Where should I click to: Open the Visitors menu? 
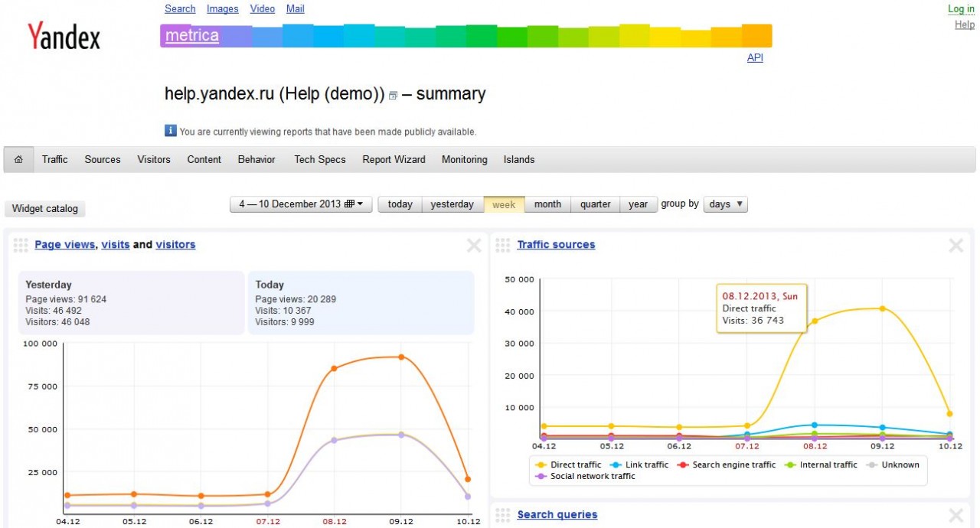(154, 160)
